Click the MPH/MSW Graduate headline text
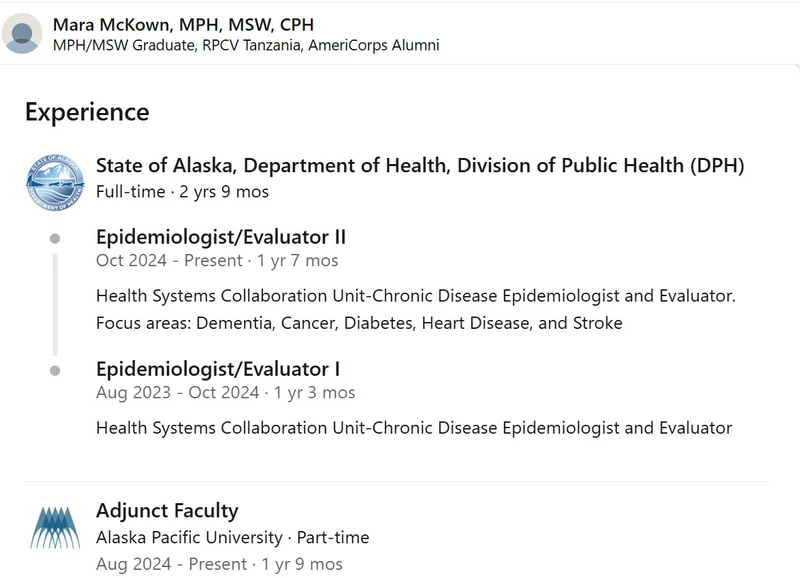Viewport: 800px width, 578px height. pos(246,45)
